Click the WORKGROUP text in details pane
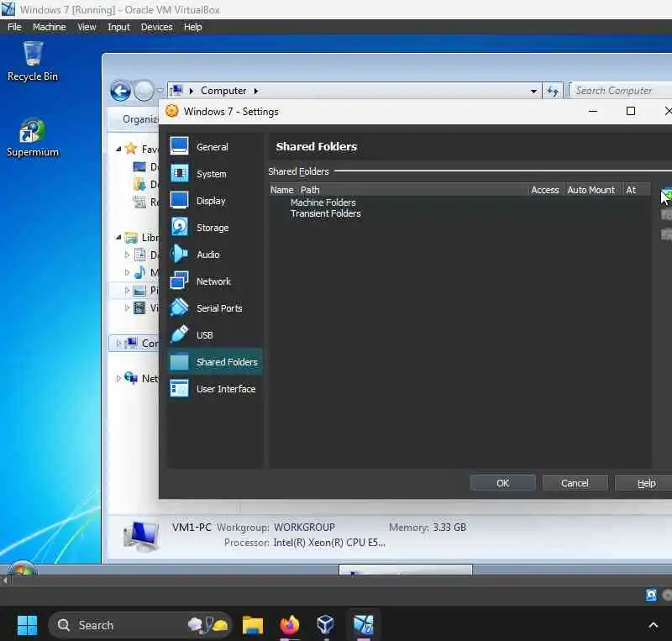This screenshot has width=672, height=641. coord(304,527)
